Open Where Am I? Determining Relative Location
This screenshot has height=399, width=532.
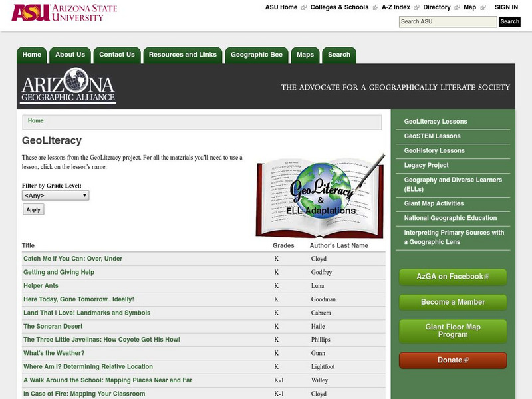pyautogui.click(x=88, y=367)
